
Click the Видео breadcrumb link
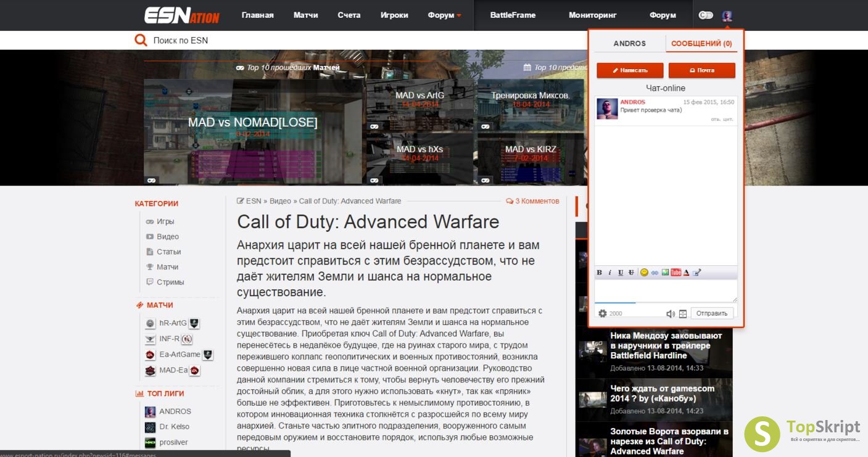[280, 201]
